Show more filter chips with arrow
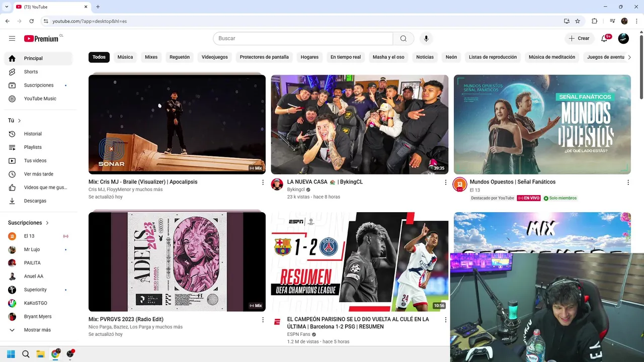644x362 pixels. (x=629, y=57)
